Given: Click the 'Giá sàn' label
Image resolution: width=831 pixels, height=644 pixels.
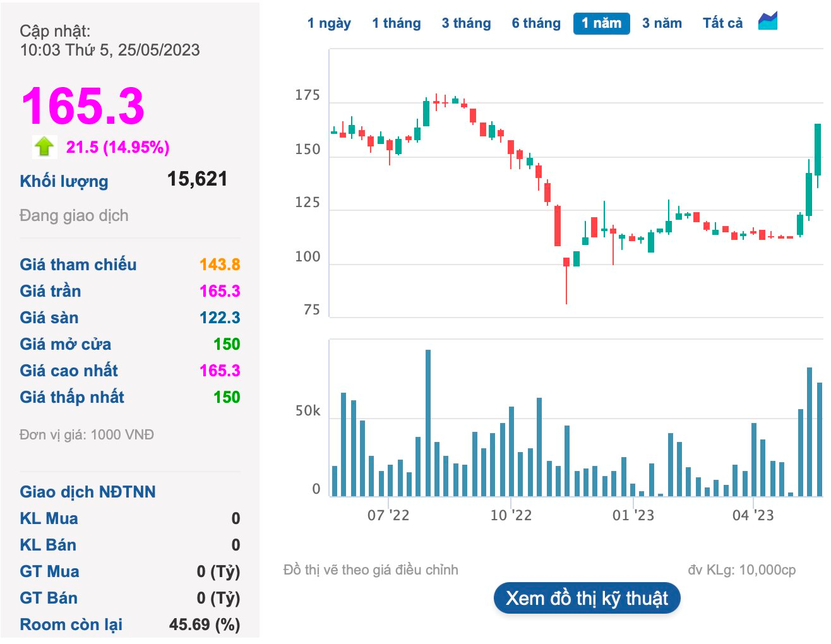Looking at the screenshot, I should [49, 318].
